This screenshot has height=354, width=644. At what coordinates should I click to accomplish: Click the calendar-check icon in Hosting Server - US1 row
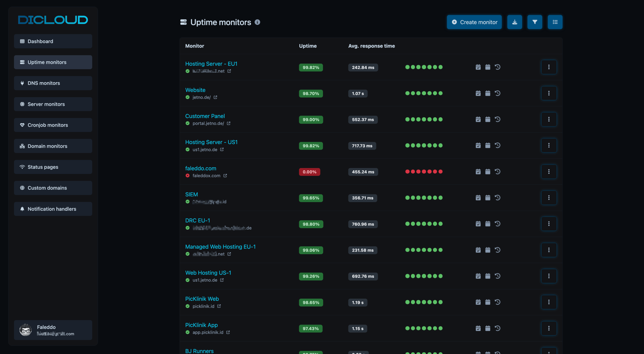(478, 146)
